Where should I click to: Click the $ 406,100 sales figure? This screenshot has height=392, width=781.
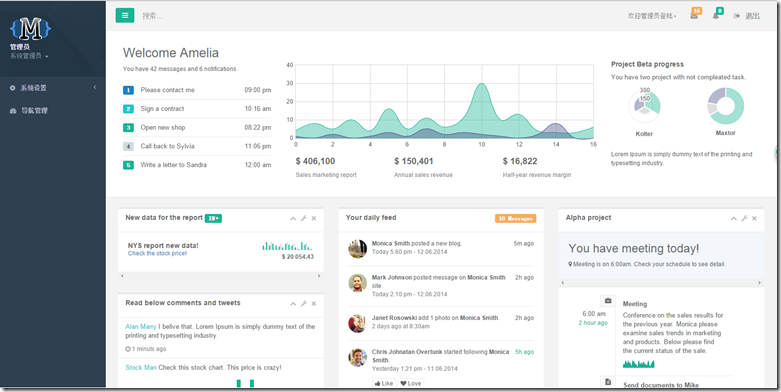coord(315,161)
